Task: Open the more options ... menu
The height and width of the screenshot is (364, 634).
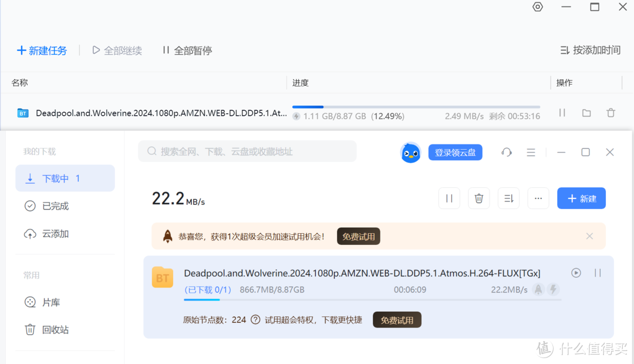Action: pyautogui.click(x=538, y=198)
